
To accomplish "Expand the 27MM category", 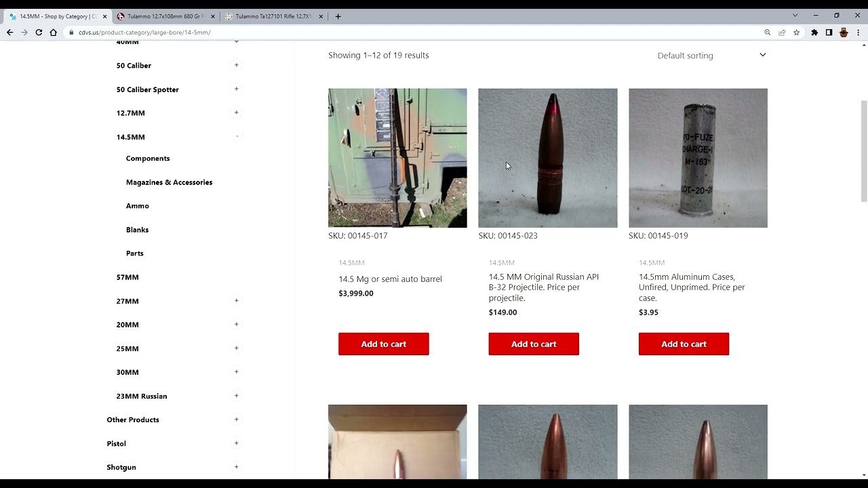I will pos(237,300).
